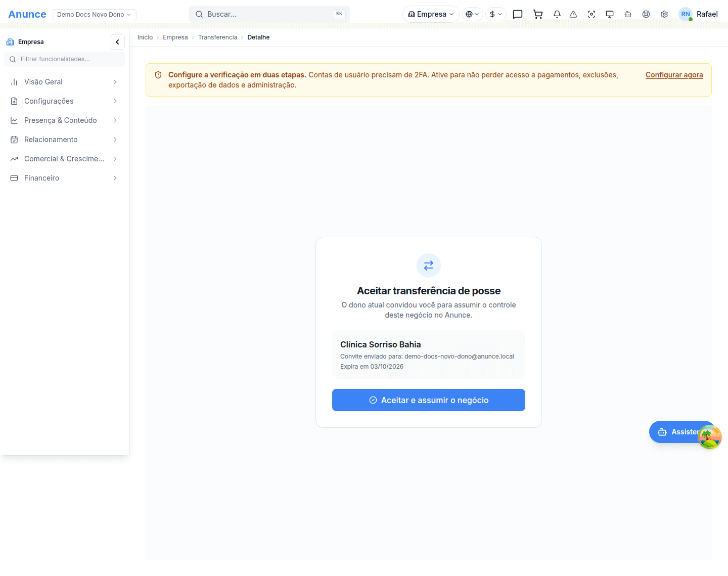Click Rafael user name
This screenshot has height=576, width=728.
coord(707,14)
